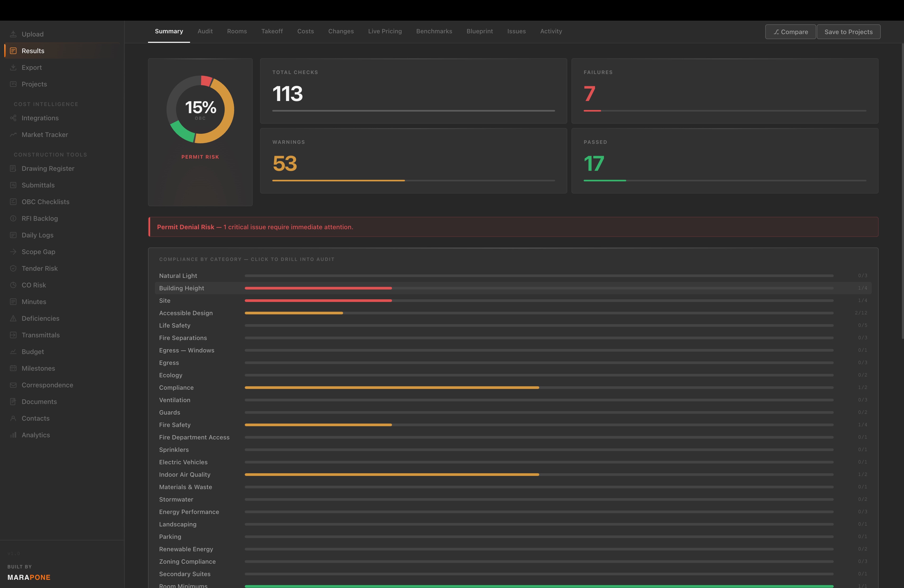The height and width of the screenshot is (588, 904).
Task: Click the Failures stat card
Action: pyautogui.click(x=725, y=91)
